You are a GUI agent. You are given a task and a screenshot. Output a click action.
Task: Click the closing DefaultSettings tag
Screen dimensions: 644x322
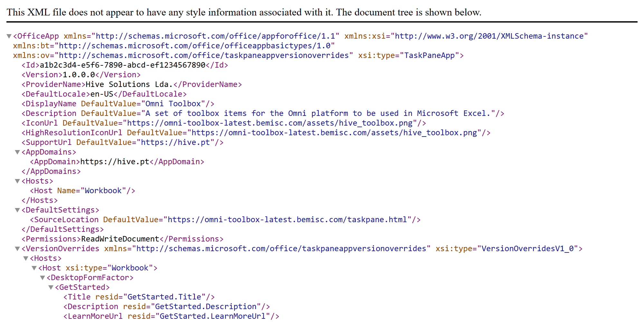tap(63, 229)
